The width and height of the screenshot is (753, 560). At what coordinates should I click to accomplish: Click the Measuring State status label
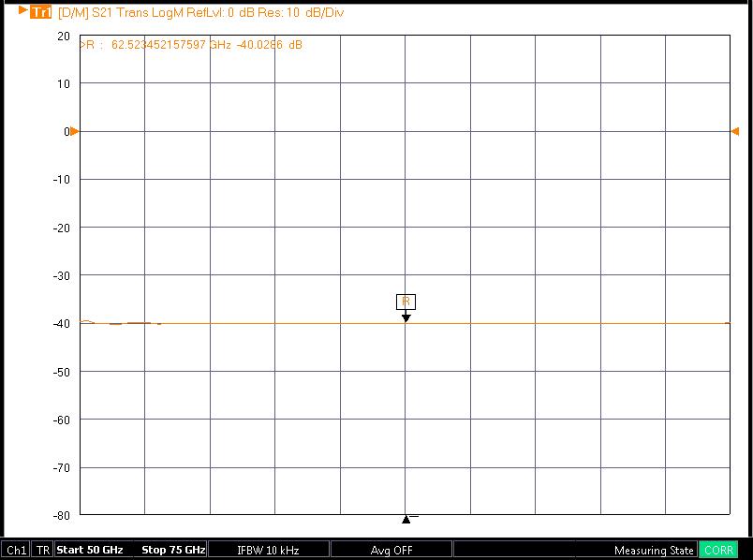(x=654, y=550)
